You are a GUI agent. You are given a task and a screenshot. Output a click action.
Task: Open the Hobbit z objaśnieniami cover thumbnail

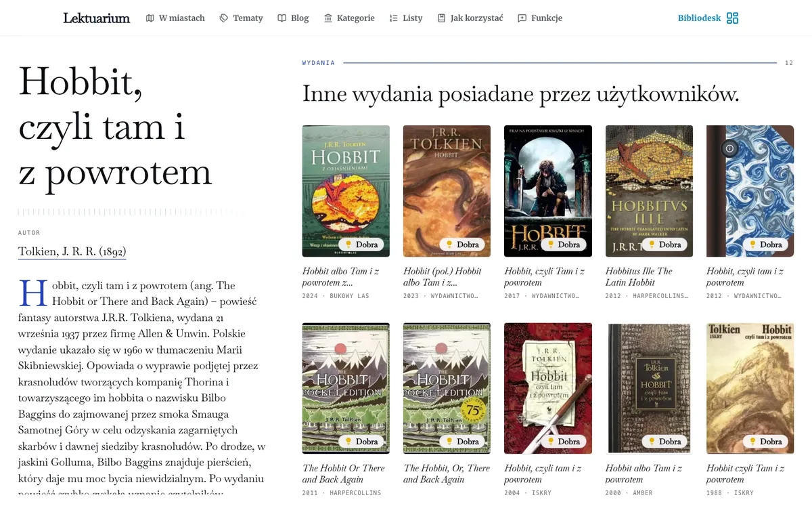pyautogui.click(x=346, y=191)
